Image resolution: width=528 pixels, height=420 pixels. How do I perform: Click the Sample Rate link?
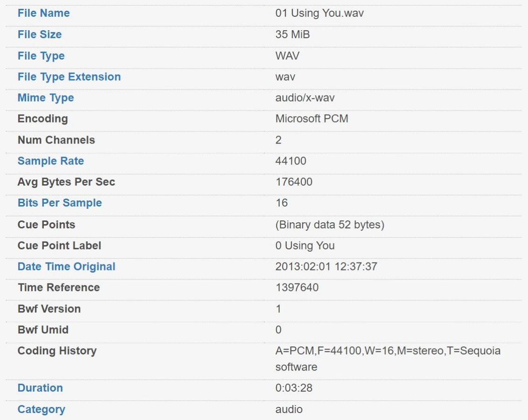coord(51,161)
